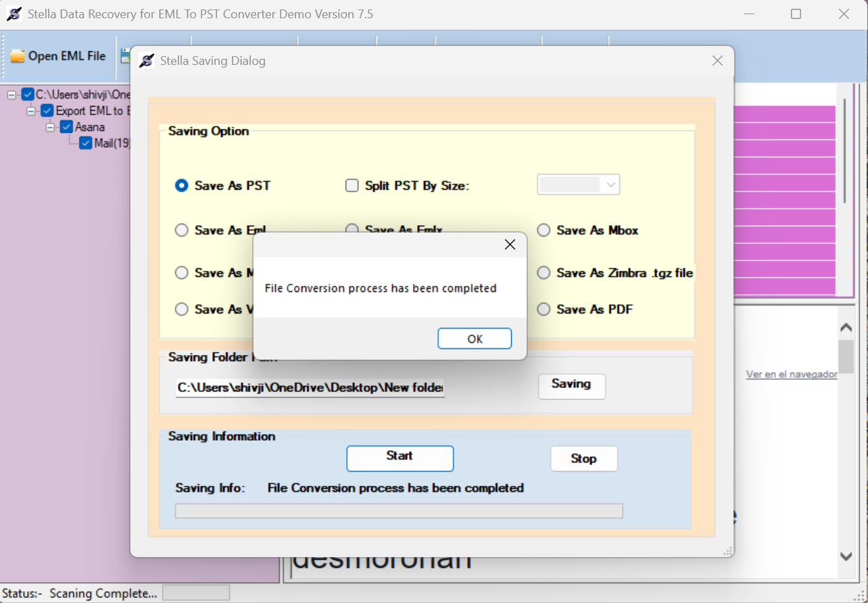Click the Saving button to browse folder
Image resolution: width=868 pixels, height=603 pixels.
(571, 386)
